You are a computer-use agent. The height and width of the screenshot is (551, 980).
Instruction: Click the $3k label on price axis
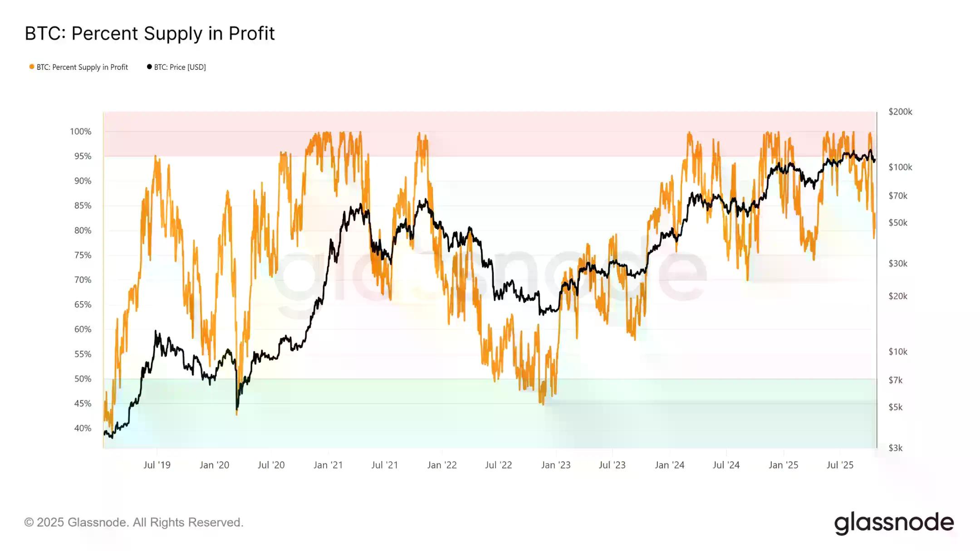896,448
